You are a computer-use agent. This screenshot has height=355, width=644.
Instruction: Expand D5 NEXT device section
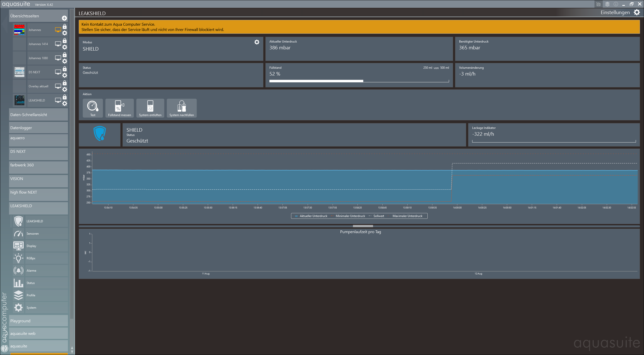pyautogui.click(x=38, y=154)
